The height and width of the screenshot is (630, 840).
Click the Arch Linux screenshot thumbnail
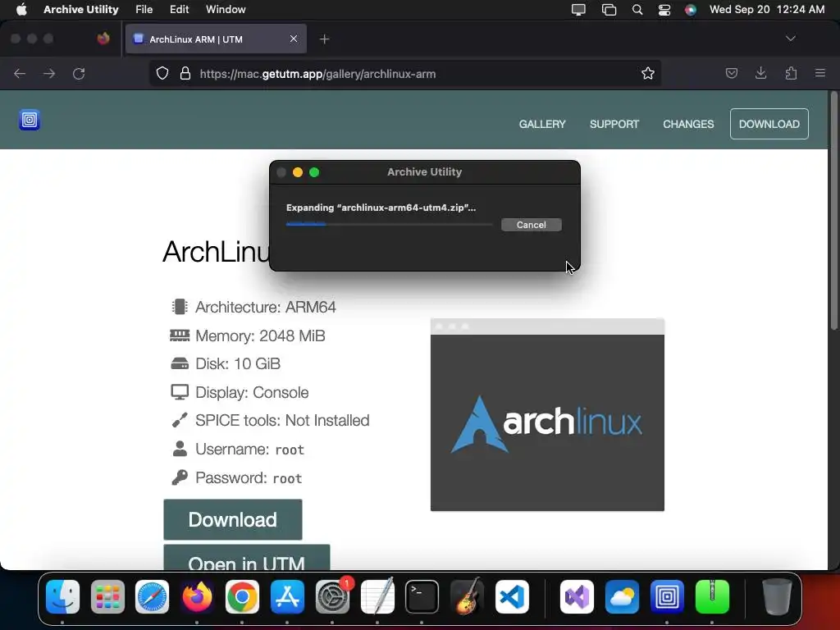[547, 414]
